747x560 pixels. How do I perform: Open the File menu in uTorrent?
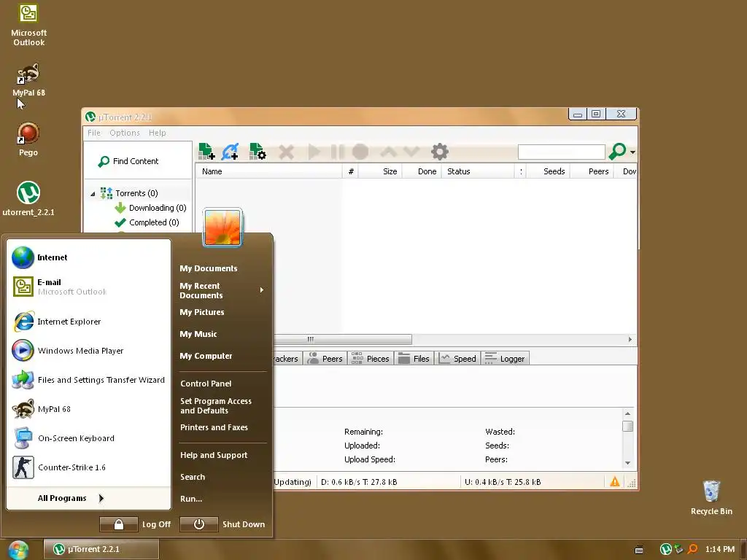pyautogui.click(x=94, y=133)
